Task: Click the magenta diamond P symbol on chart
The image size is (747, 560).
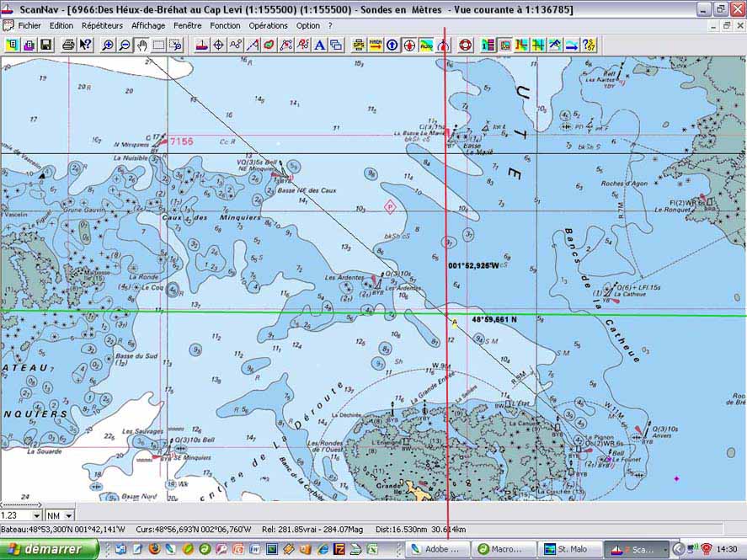Action: (390, 207)
